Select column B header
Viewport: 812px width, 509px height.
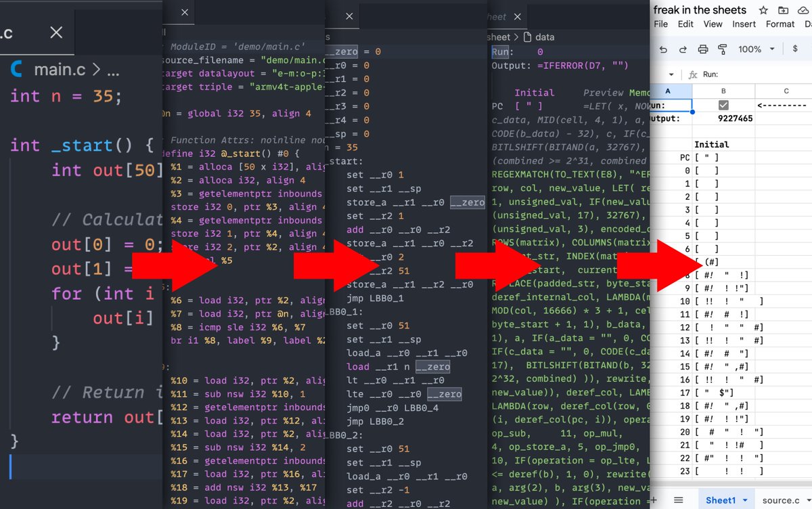pos(723,91)
